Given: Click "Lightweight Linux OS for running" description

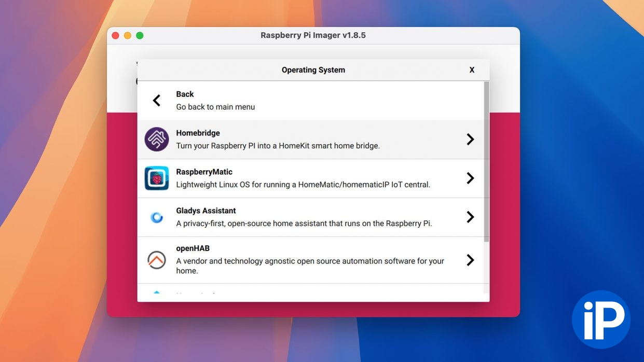Looking at the screenshot, I should coord(303,185).
